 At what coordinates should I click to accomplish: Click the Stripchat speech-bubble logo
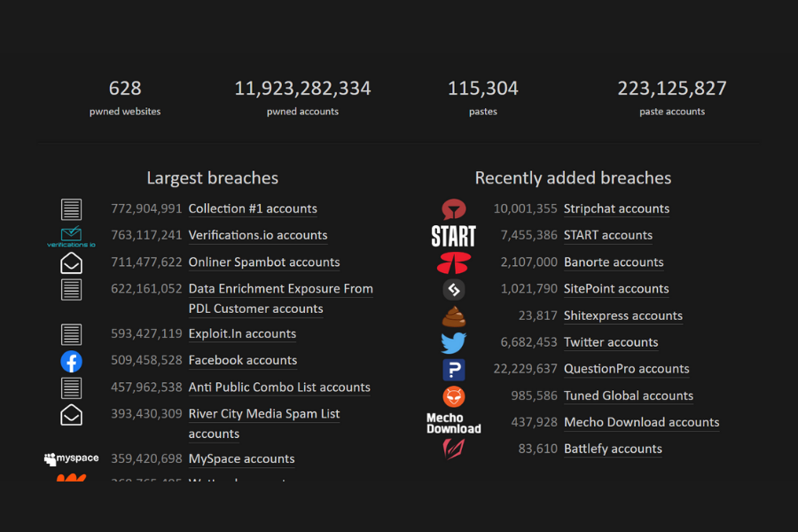pos(453,209)
